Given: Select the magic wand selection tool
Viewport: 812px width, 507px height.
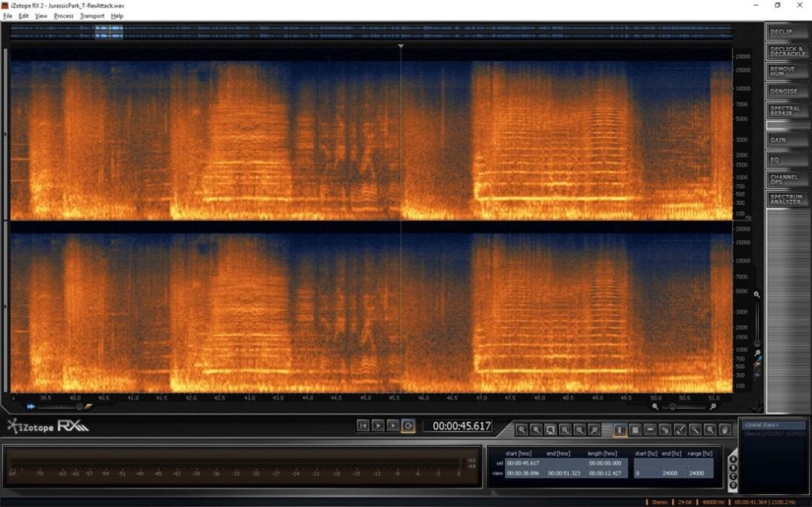Looking at the screenshot, I should pyautogui.click(x=695, y=430).
